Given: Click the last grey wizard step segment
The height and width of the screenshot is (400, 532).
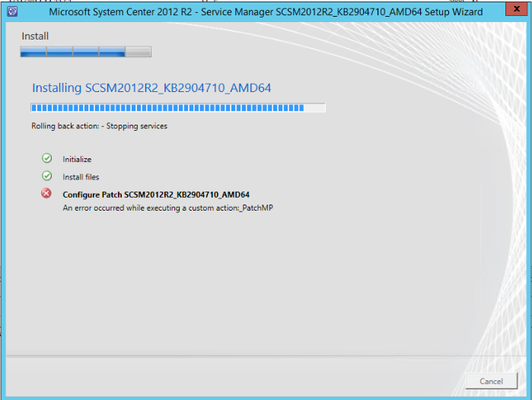Looking at the screenshot, I should (138, 52).
